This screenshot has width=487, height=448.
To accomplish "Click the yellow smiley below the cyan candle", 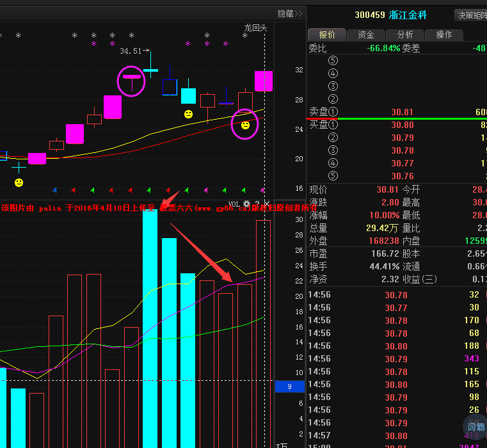I will pos(188,114).
